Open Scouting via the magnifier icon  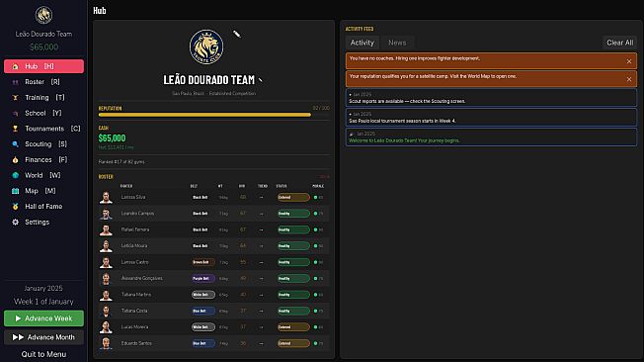[x=15, y=144]
